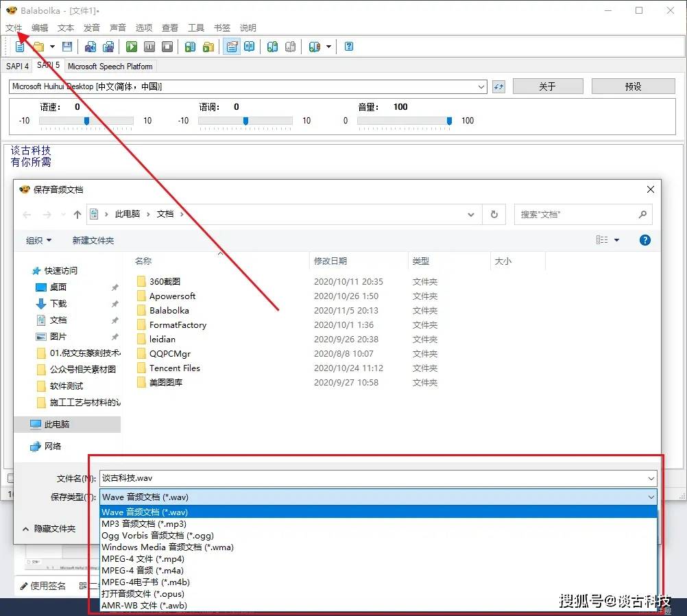Collapse the 保存类型 file type dropdown

click(650, 497)
